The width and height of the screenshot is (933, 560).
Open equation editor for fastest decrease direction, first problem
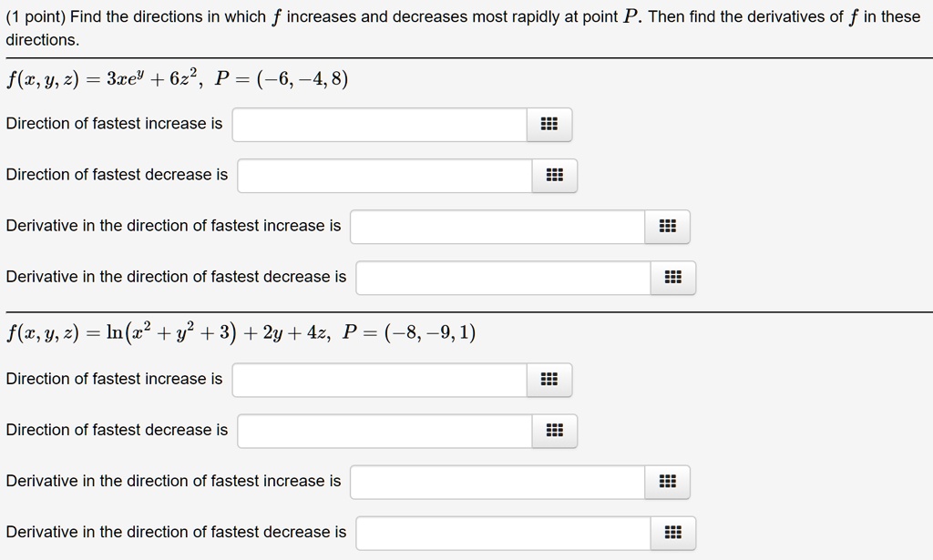(x=555, y=175)
